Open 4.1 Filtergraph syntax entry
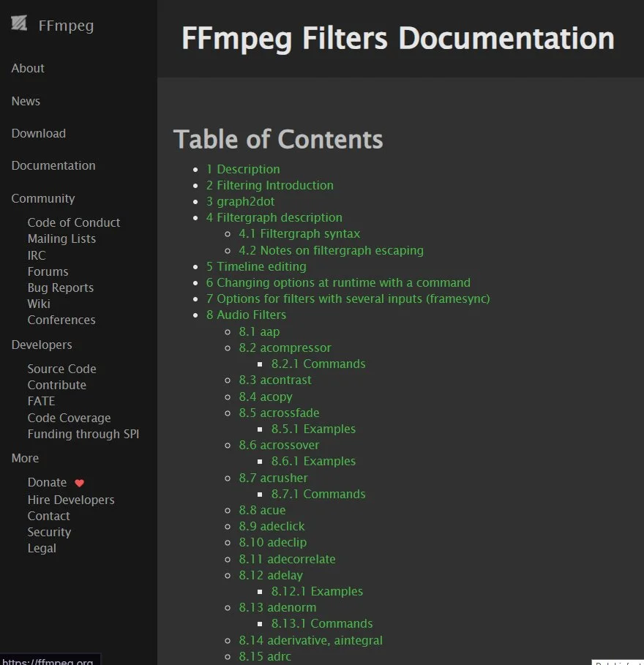This screenshot has width=644, height=665. (x=299, y=233)
